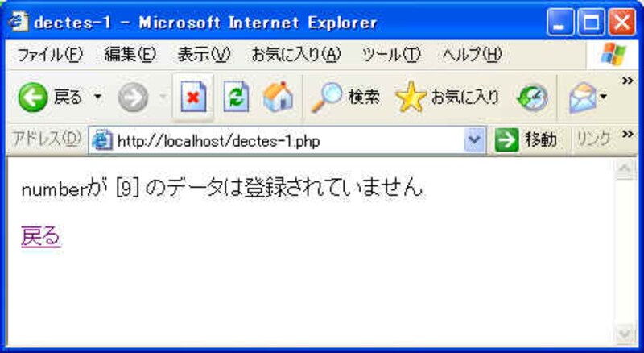This screenshot has height=353, width=644.
Task: Open お気に入り star favorites icon
Action: point(411,97)
